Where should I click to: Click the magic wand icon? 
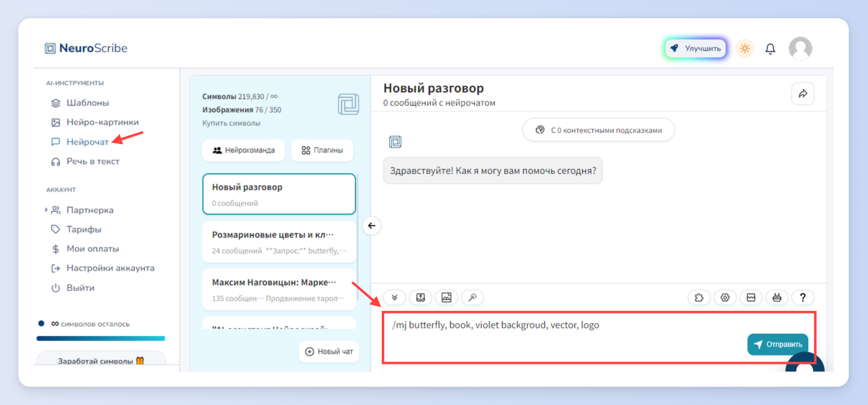472,297
